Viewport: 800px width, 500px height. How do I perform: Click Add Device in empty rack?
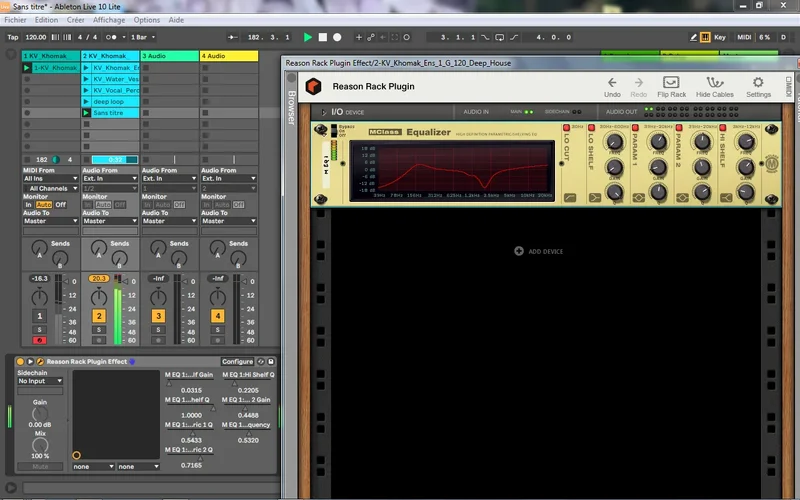[538, 250]
